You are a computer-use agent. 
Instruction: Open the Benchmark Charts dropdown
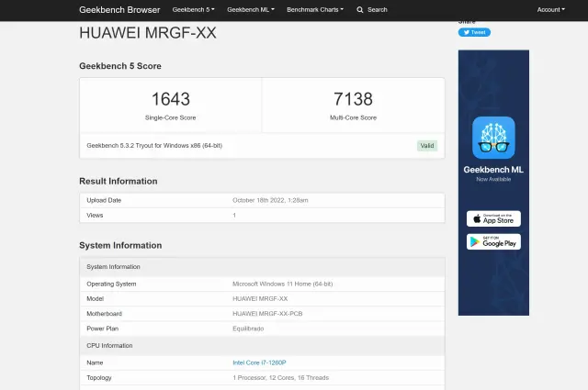point(315,9)
